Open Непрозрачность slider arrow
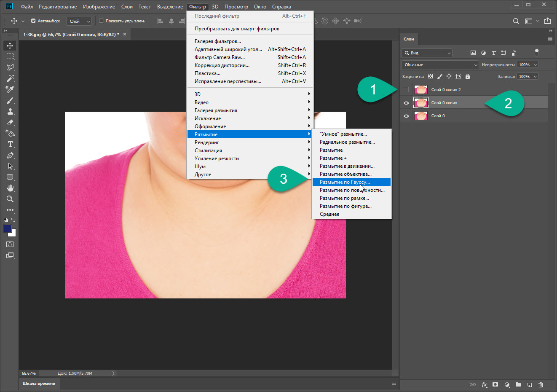Viewport: 557px width, 392px height. tap(535, 64)
